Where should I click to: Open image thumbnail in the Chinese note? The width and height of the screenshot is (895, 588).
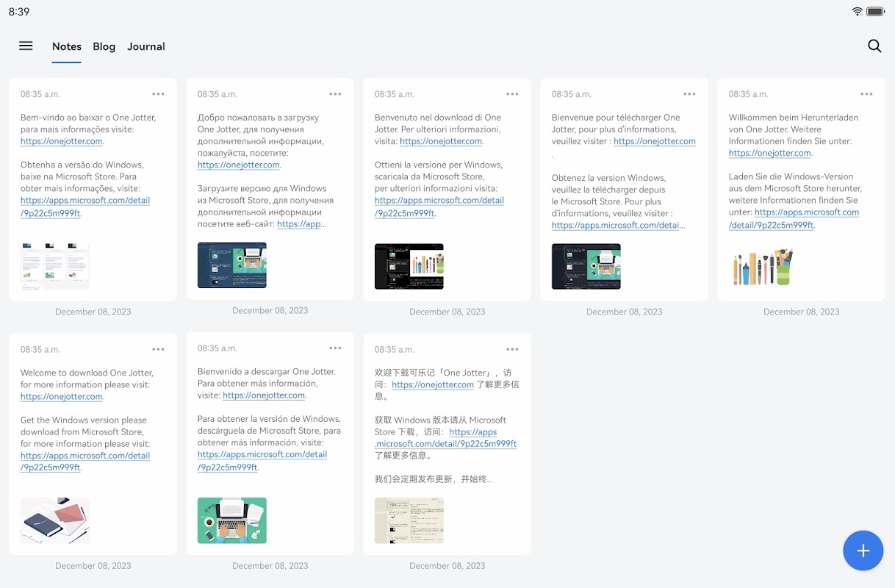tap(409, 520)
